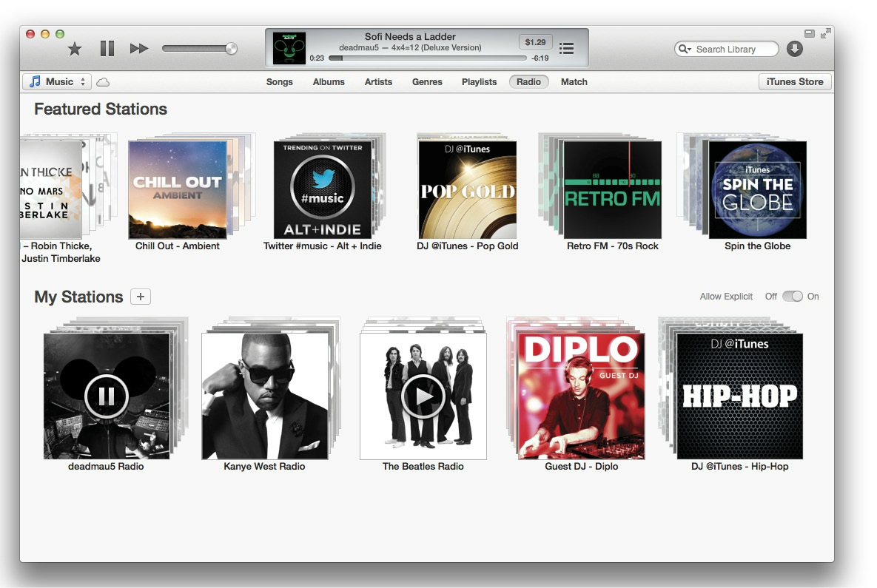Click the 'Sofi Needs a Ladder' song title
The width and height of the screenshot is (877, 588).
pyautogui.click(x=410, y=36)
